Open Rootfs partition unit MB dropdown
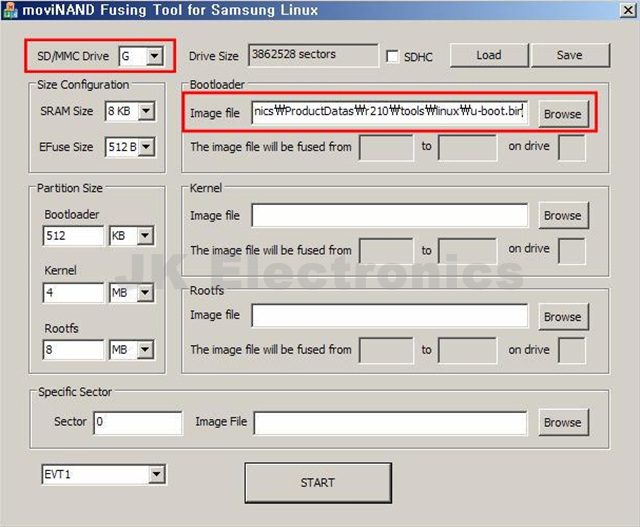Viewport: 640px width, 527px height. (x=145, y=350)
